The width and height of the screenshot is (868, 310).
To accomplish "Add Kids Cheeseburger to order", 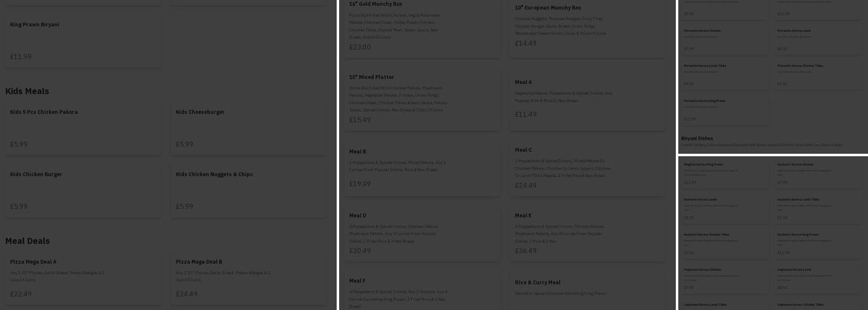I will [248, 128].
